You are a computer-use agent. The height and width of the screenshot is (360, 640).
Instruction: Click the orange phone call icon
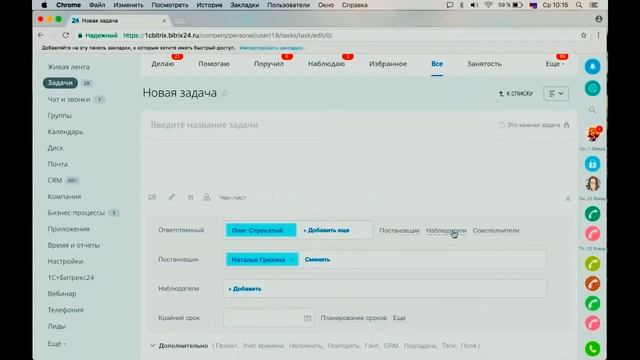592,284
